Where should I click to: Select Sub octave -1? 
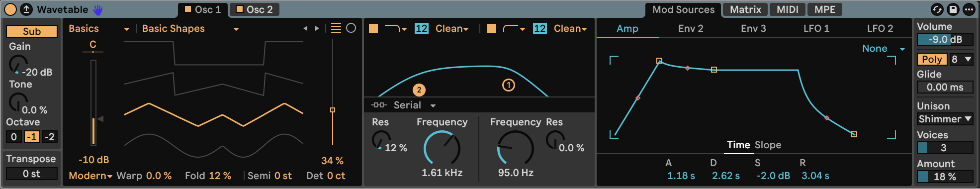(32, 137)
